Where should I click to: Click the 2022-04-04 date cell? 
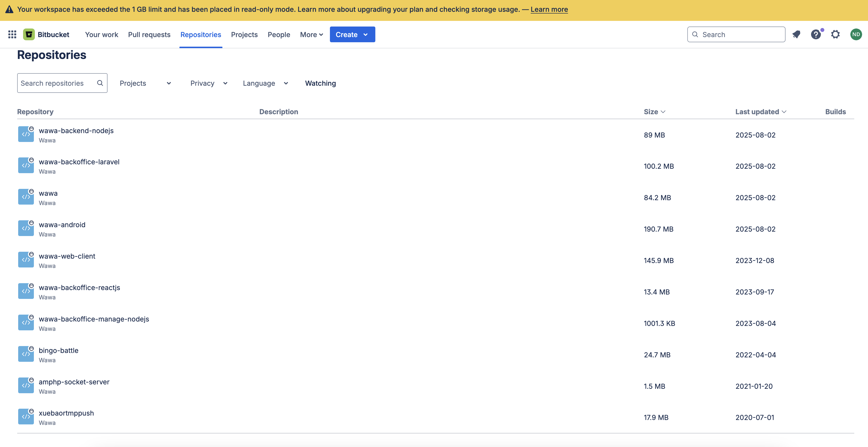pos(756,355)
